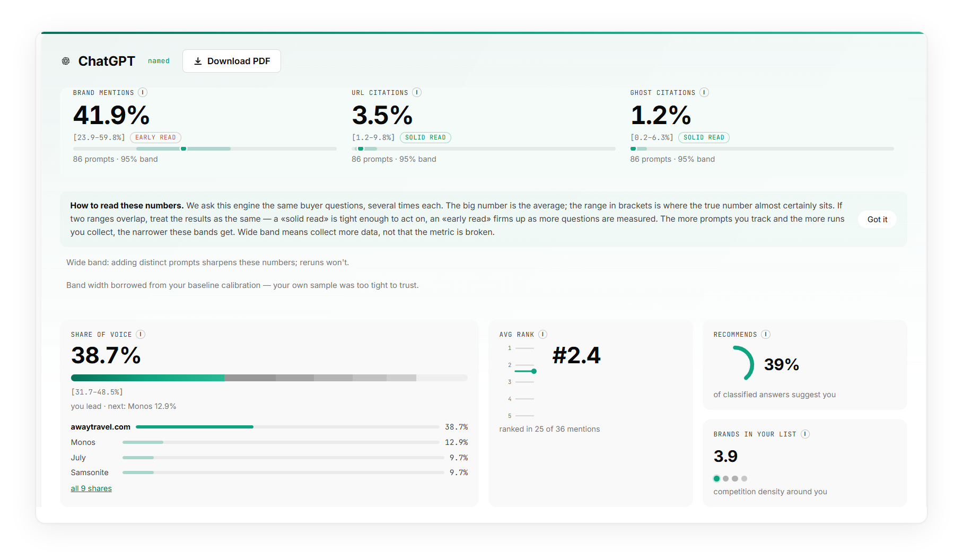The width and height of the screenshot is (963, 560).
Task: Click the Download PDF button
Action: (232, 61)
